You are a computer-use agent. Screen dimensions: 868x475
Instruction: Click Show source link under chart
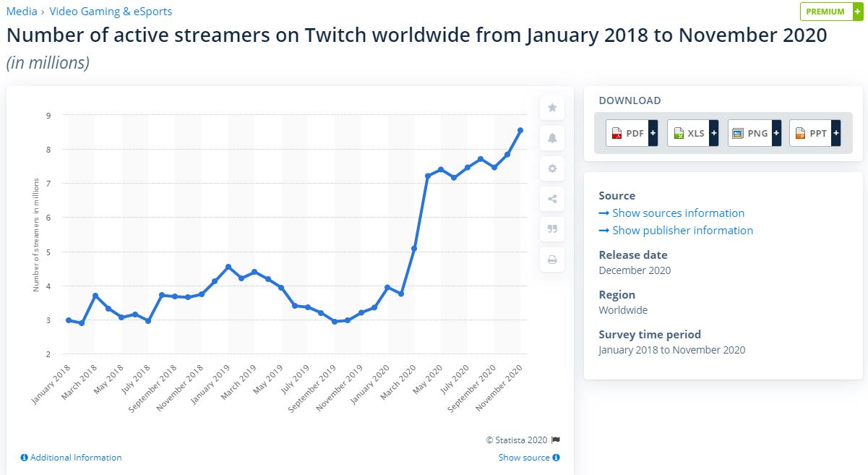pyautogui.click(x=529, y=458)
